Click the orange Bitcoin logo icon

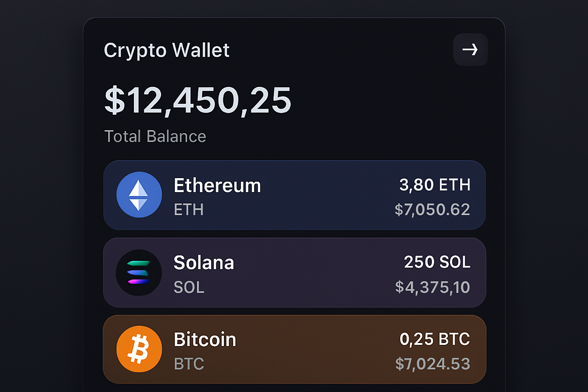(x=139, y=349)
